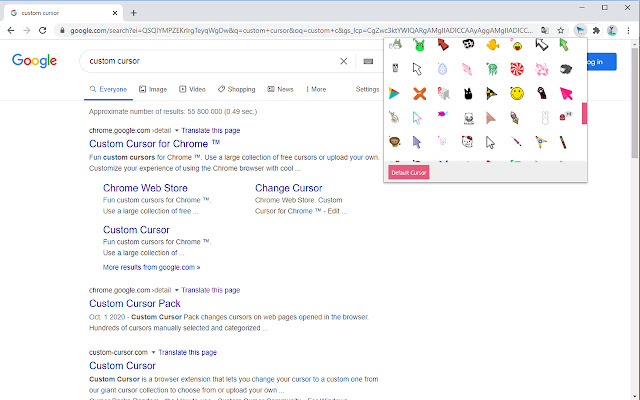Image resolution: width=640 pixels, height=400 pixels.
Task: Open the Chrome Web Store sublink
Action: [x=145, y=188]
